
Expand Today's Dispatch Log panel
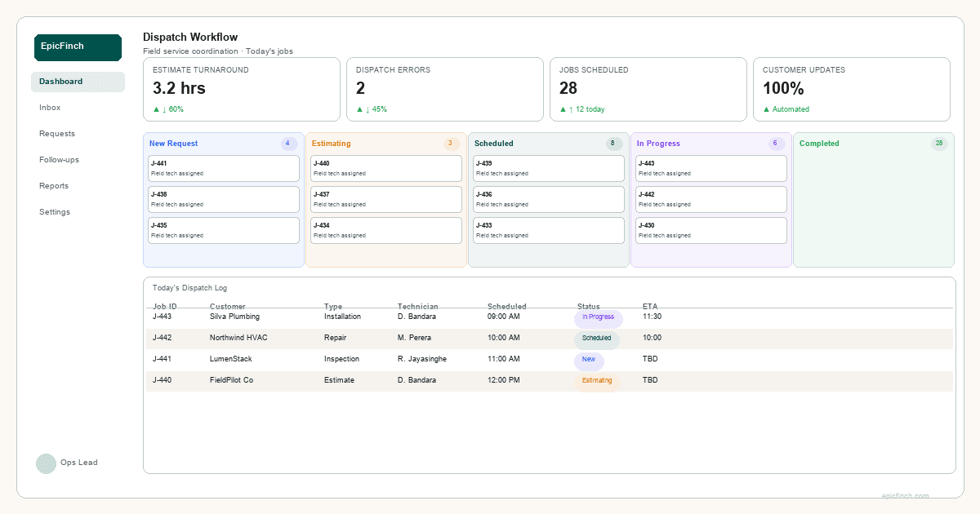189,287
